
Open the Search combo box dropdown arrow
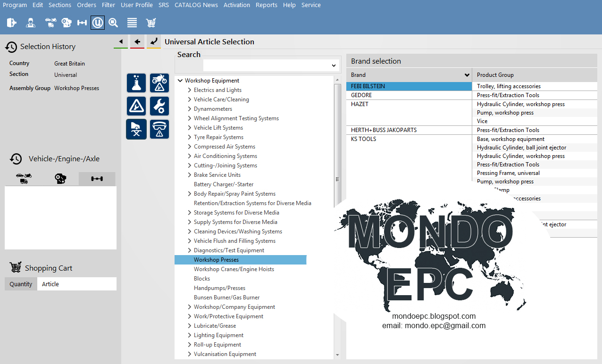coord(334,66)
